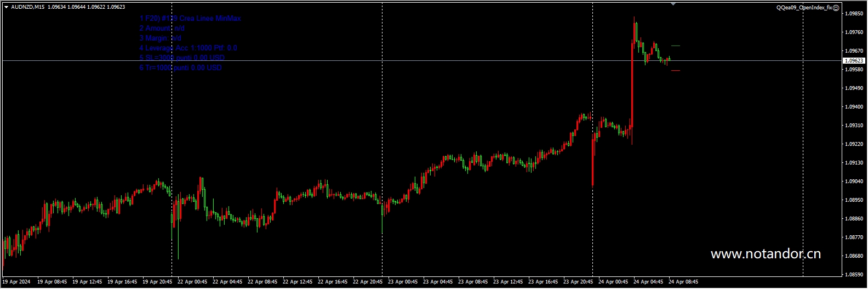Click the 1.08770 price scale label
The width and height of the screenshot is (868, 289).
click(x=854, y=237)
